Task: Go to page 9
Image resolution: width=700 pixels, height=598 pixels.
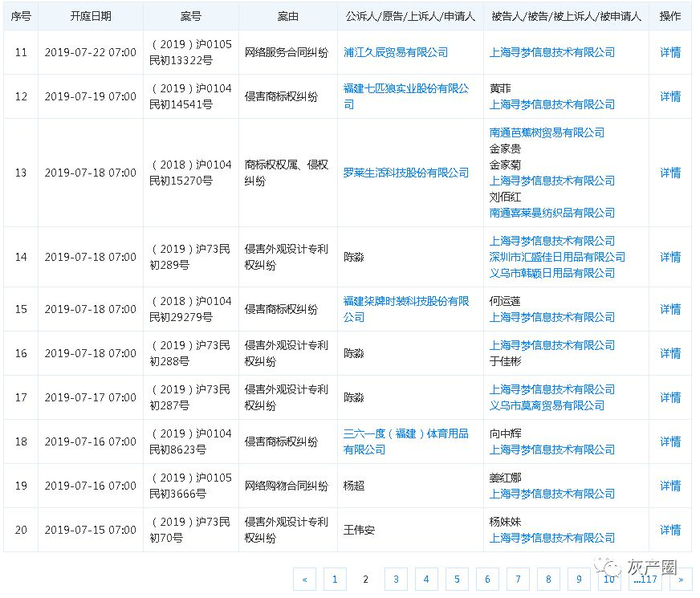Action: point(579,579)
